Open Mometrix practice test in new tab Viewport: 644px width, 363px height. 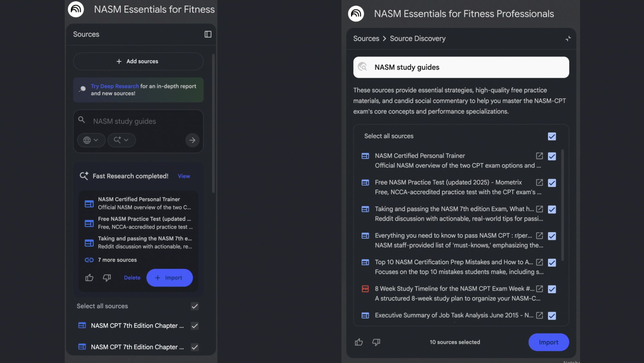tap(539, 183)
